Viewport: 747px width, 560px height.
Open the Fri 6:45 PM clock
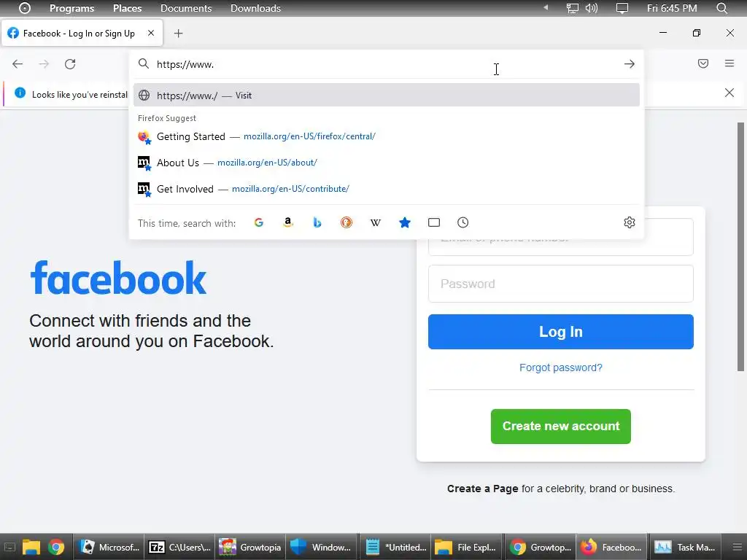coord(672,8)
